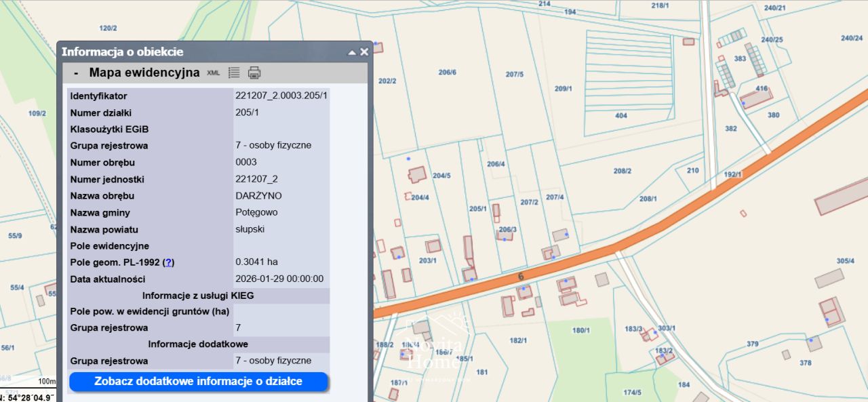Click parcel 55/9 label on the map
This screenshot has width=868, height=402.
tap(15, 235)
